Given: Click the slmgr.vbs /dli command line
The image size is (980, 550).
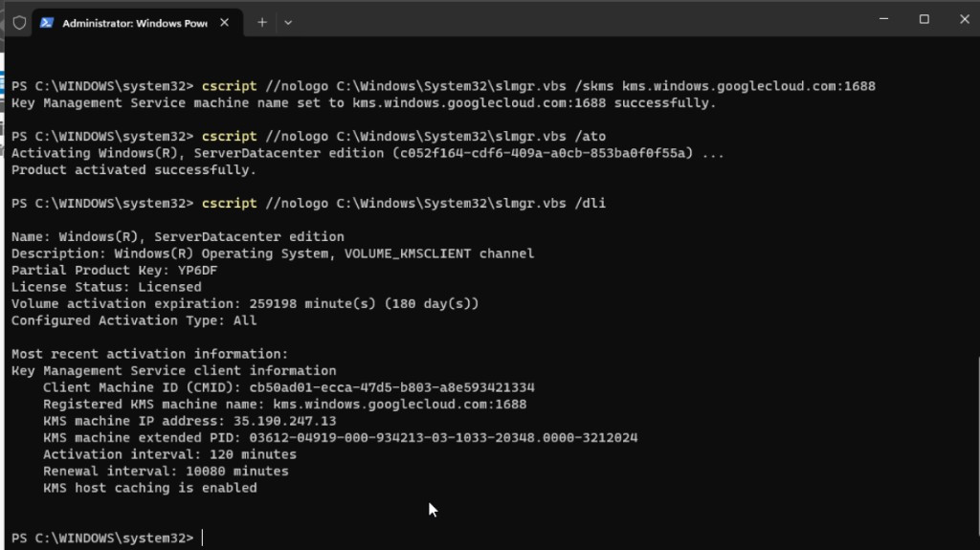Looking at the screenshot, I should click(309, 203).
